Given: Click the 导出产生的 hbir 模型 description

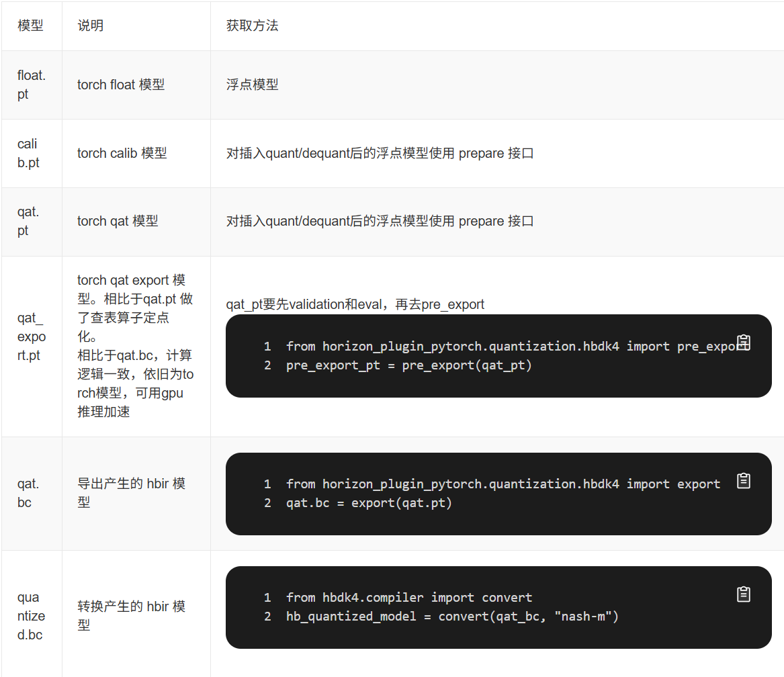Looking at the screenshot, I should click(131, 492).
